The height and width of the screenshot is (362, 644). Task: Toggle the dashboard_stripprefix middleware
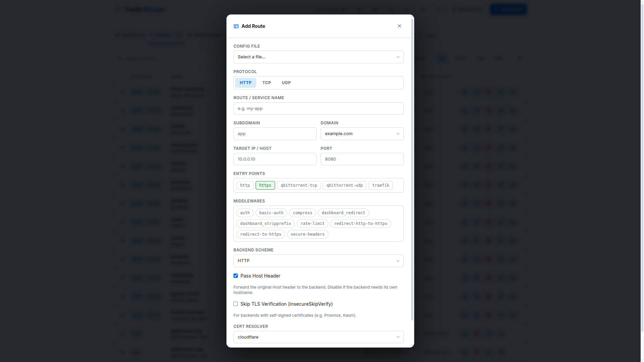coord(265,224)
